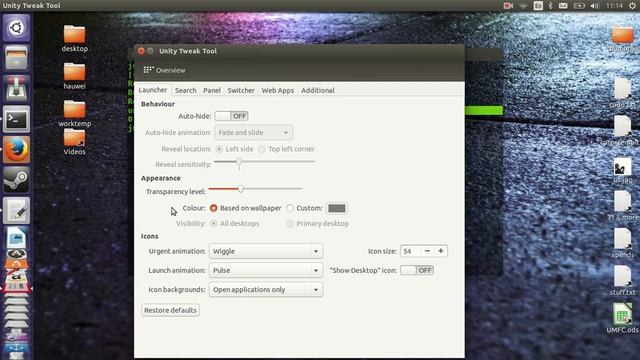
Task: Open the En keyboard layout indicator
Action: pos(538,6)
